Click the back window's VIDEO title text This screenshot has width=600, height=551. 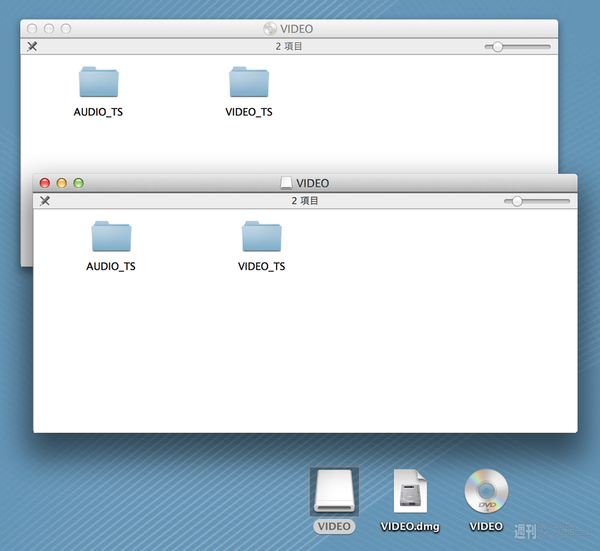pyautogui.click(x=297, y=29)
